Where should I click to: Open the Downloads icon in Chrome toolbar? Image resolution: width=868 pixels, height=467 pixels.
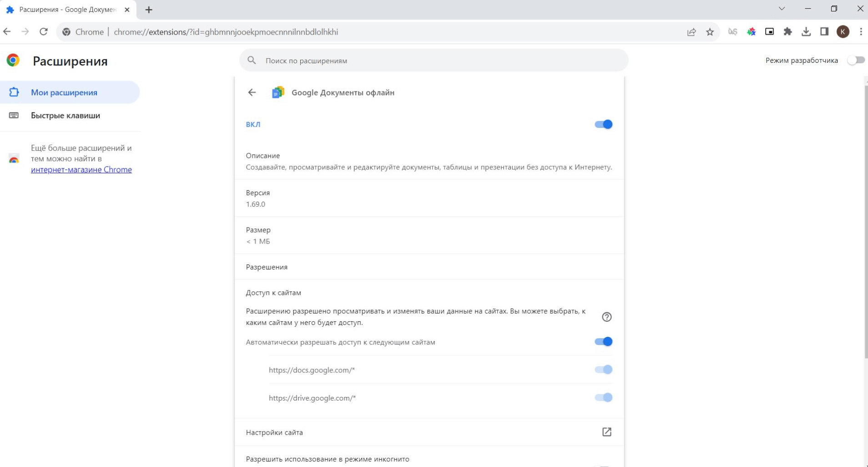(806, 32)
